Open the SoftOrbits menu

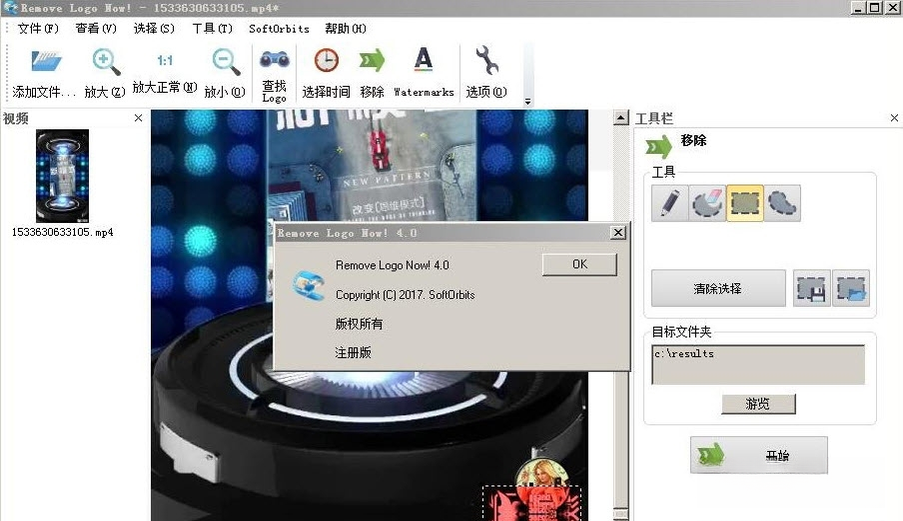point(279,28)
